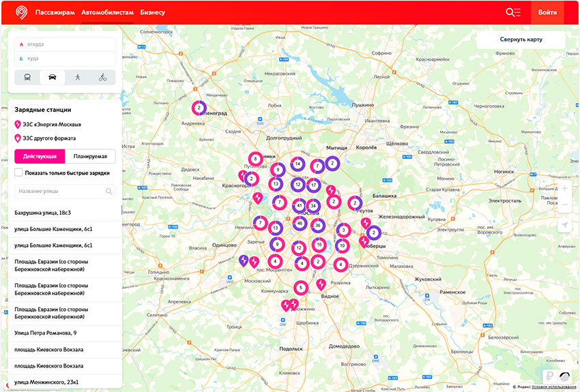The height and width of the screenshot is (392, 580).
Task: Click the 'Войти' login button
Action: tap(547, 12)
